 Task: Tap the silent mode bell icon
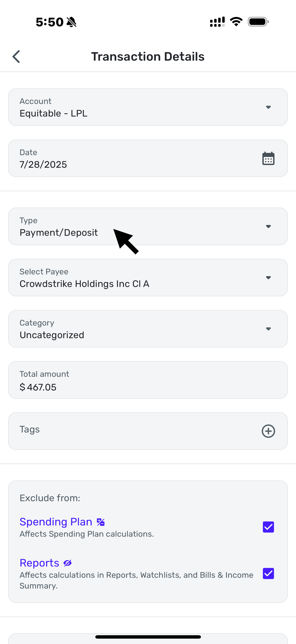tap(72, 22)
